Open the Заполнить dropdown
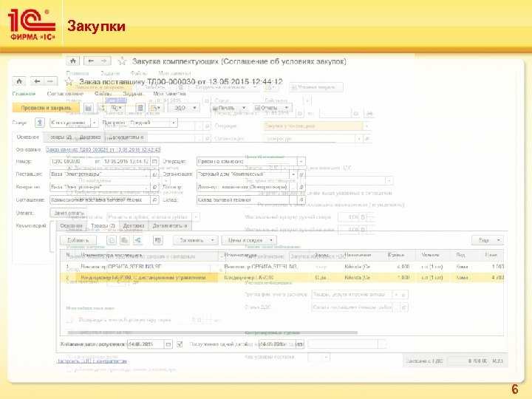The width and height of the screenshot is (532, 399). [195, 240]
